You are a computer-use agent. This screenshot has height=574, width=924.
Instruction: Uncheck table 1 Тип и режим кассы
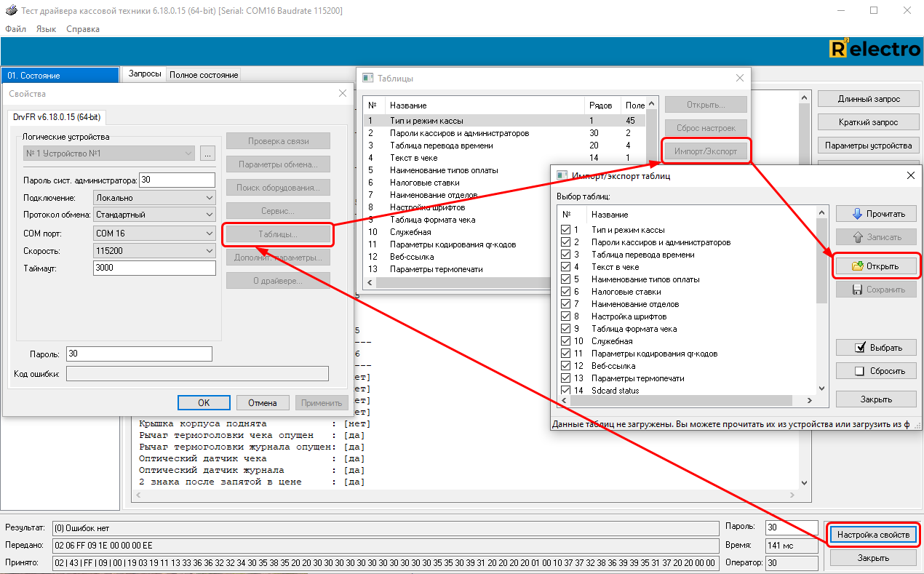click(566, 230)
